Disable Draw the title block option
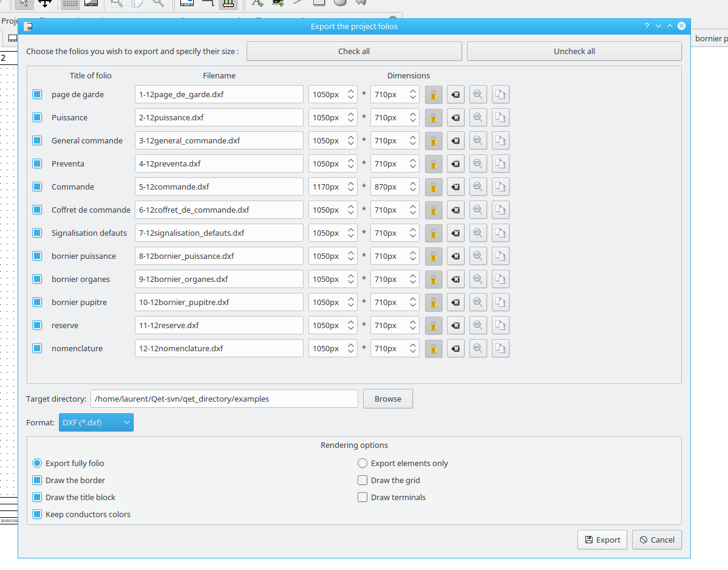This screenshot has height=570, width=728. point(37,497)
